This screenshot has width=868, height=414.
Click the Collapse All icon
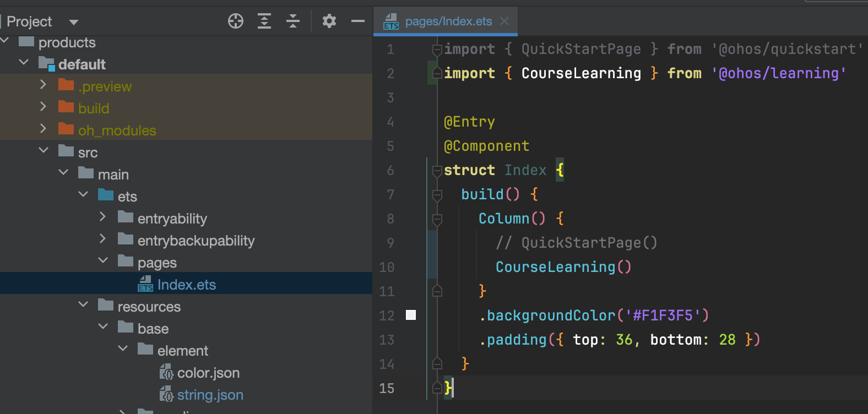coord(293,21)
